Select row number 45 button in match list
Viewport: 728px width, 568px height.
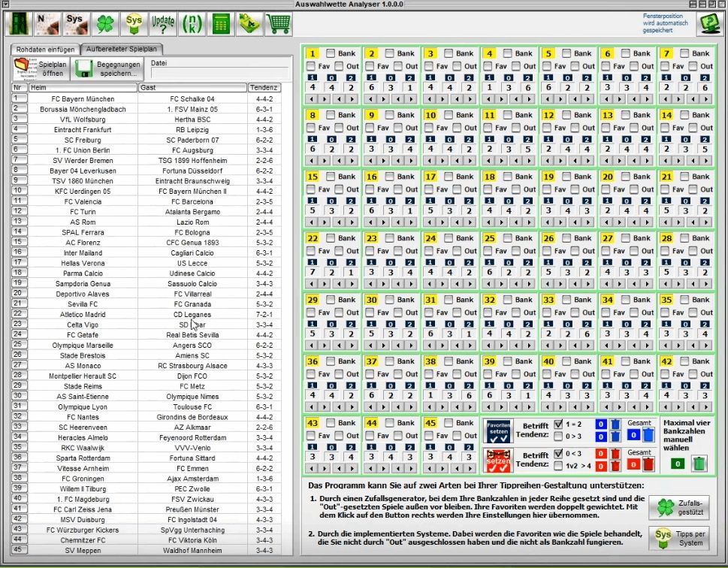pyautogui.click(x=19, y=550)
